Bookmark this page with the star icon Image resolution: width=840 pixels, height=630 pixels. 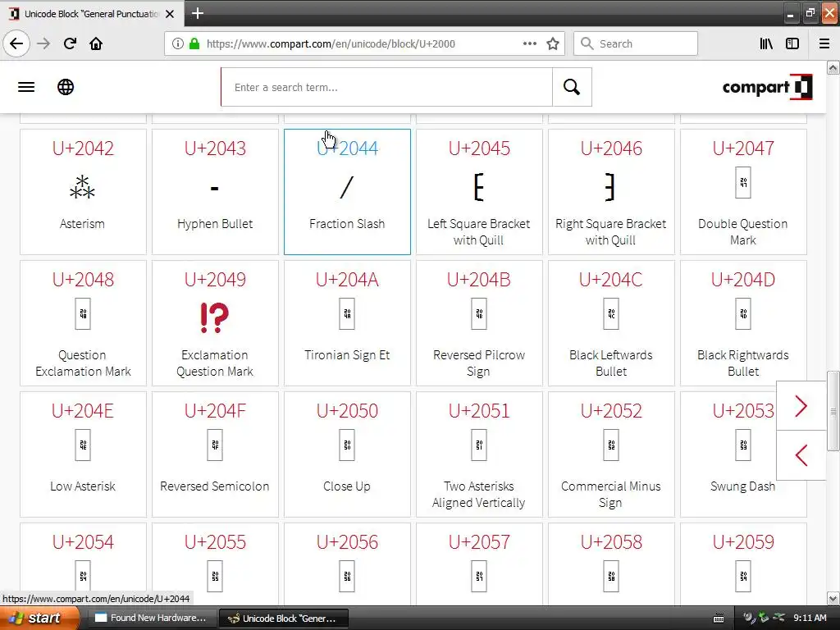click(x=553, y=43)
